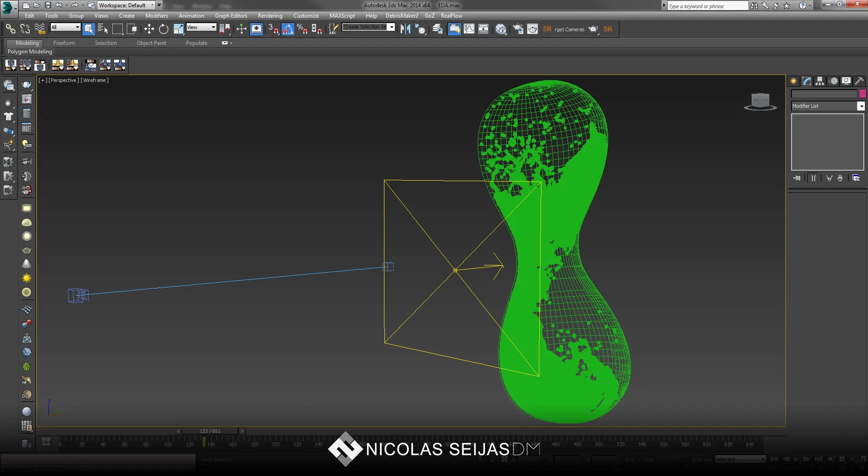Click the Mirror tool icon

(x=405, y=29)
